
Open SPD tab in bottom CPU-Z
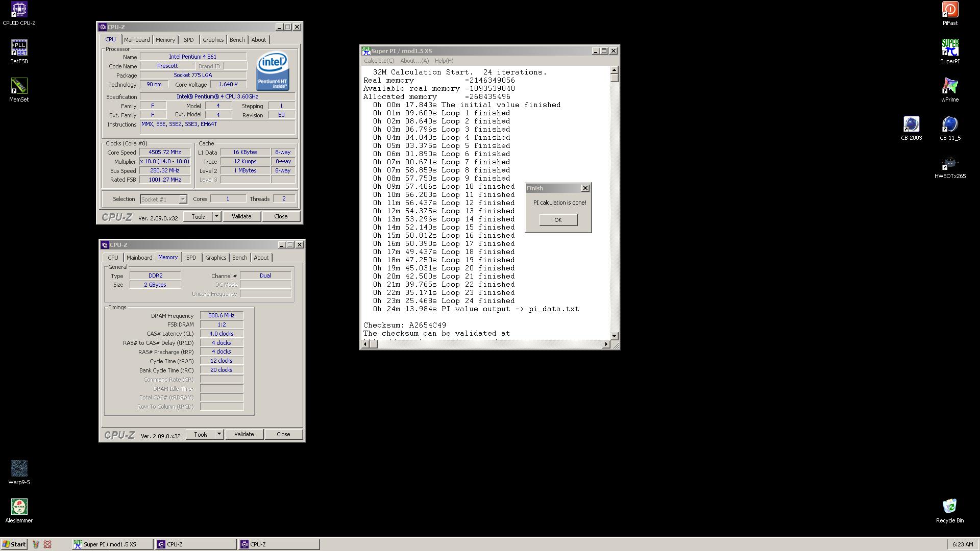point(191,258)
